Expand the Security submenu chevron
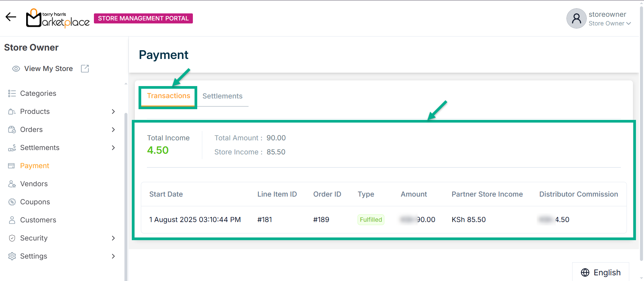This screenshot has height=281, width=644. (x=113, y=238)
